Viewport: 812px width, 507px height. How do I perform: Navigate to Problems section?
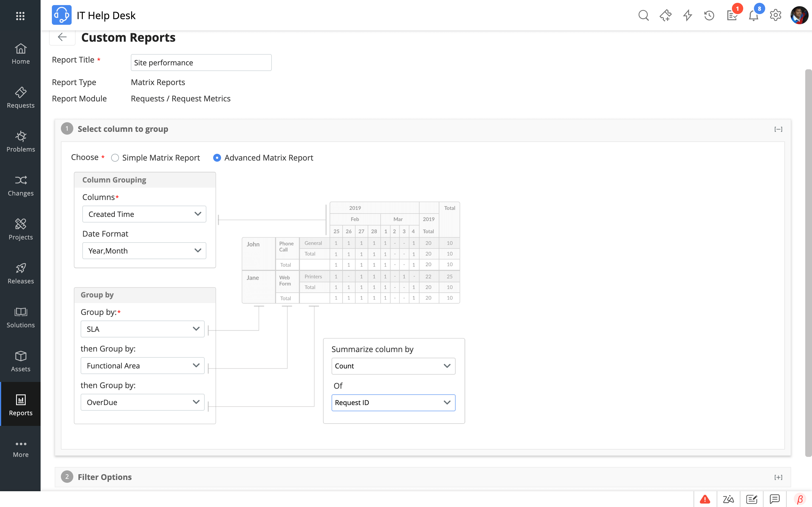pyautogui.click(x=21, y=141)
